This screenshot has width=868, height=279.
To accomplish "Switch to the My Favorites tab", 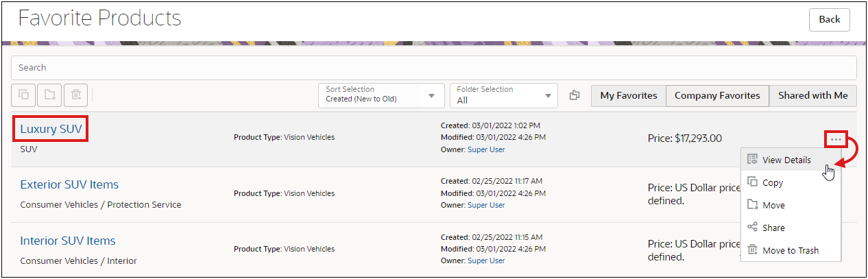I will pyautogui.click(x=629, y=95).
